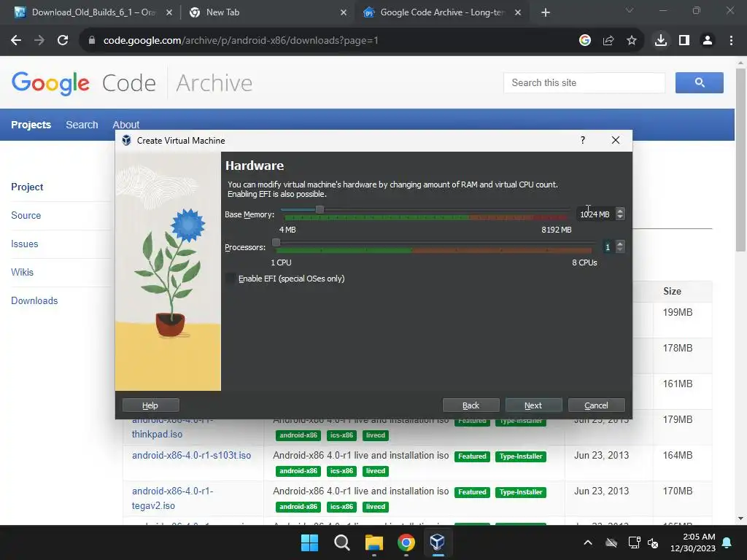
Task: Click the Featured label in the s103t row
Action: coord(472,456)
